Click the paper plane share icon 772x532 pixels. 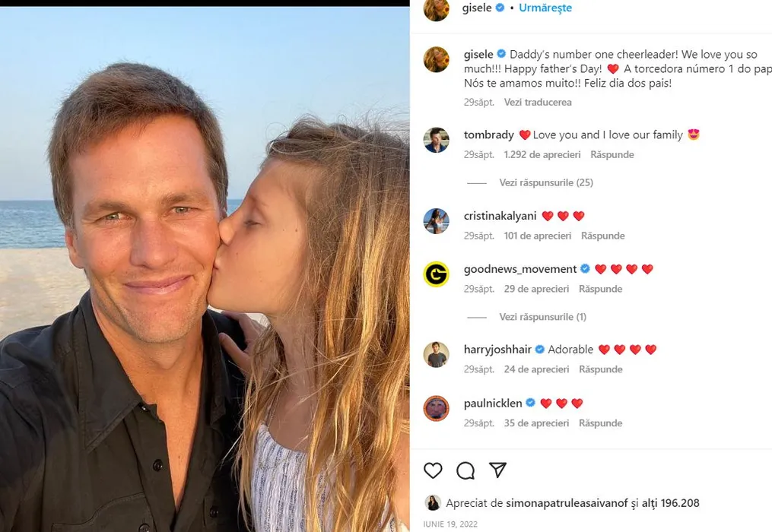click(497, 470)
